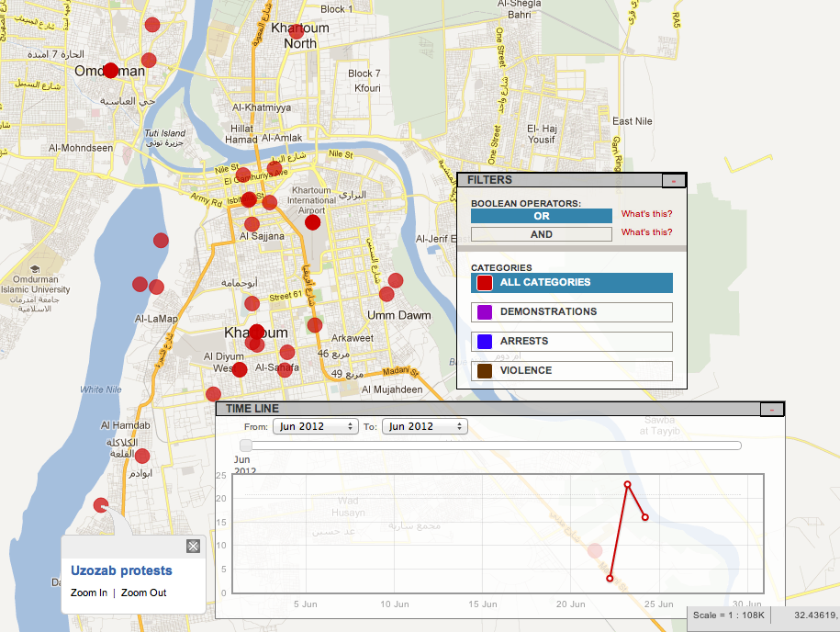The width and height of the screenshot is (840, 632).
Task: Close the Uzozab protests popup
Action: [x=193, y=547]
